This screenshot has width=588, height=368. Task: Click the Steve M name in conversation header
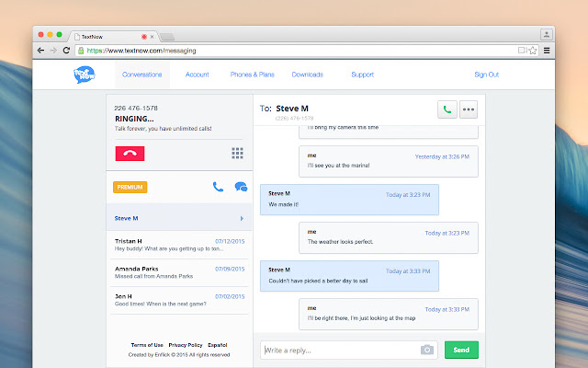[x=292, y=109]
